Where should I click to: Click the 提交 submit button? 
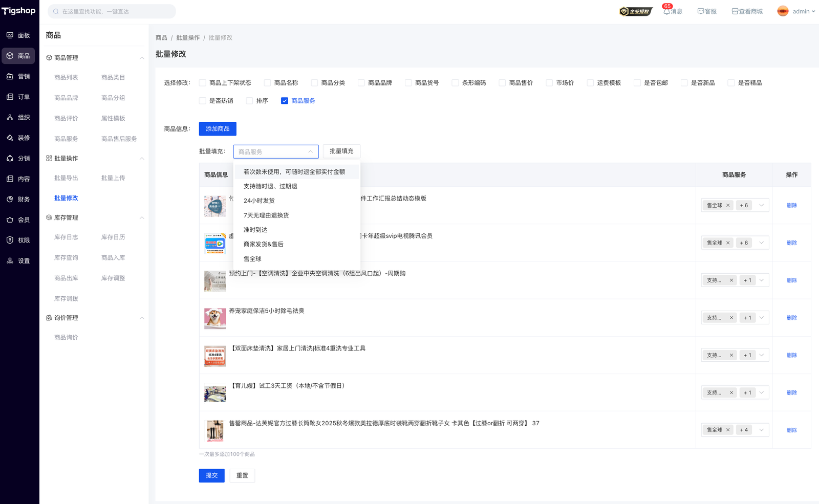(211, 475)
